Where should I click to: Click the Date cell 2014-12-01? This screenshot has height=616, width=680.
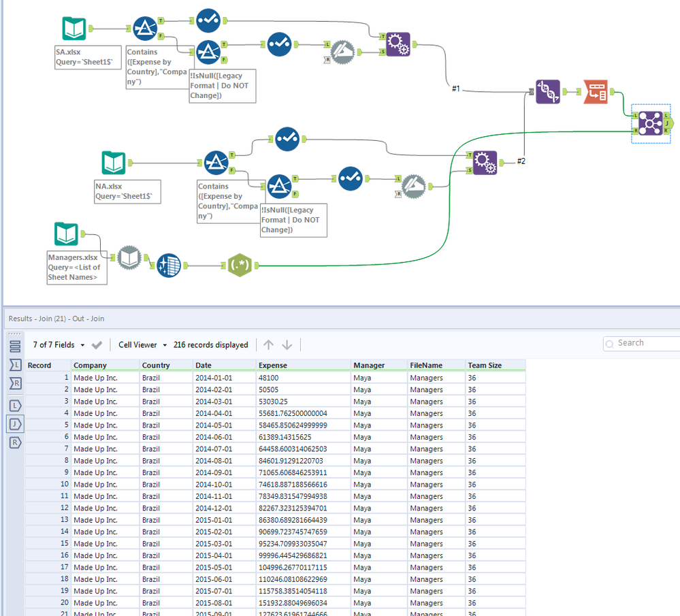[x=225, y=508]
